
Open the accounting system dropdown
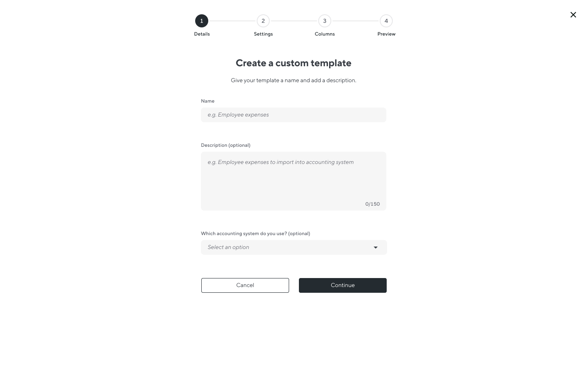point(294,247)
